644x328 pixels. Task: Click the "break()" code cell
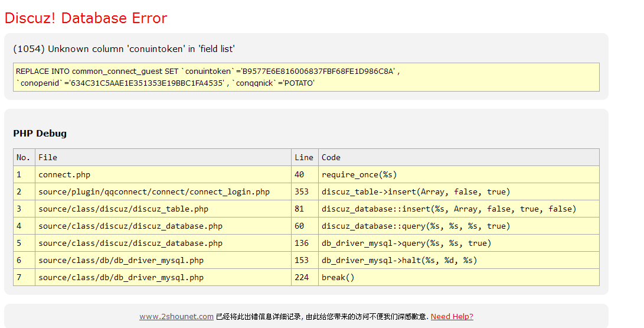click(338, 277)
